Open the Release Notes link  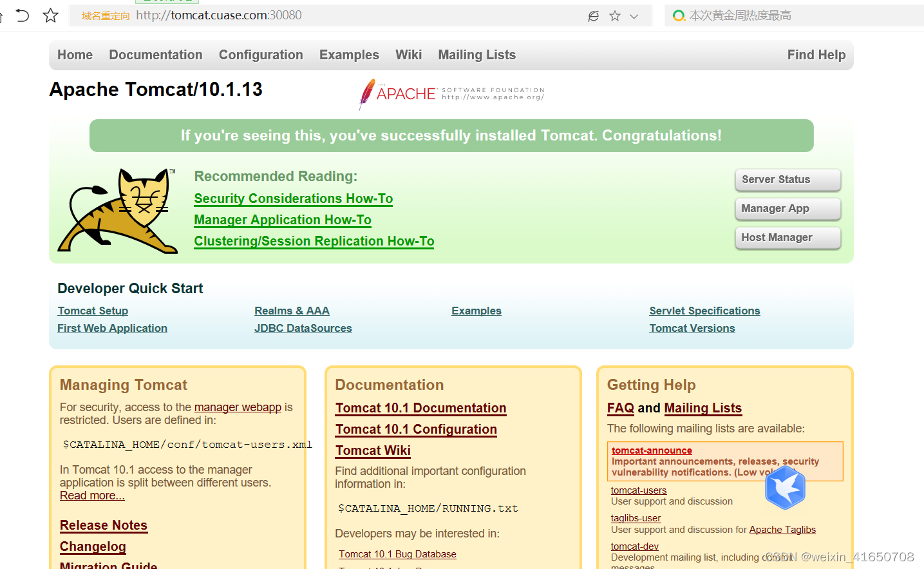(104, 526)
